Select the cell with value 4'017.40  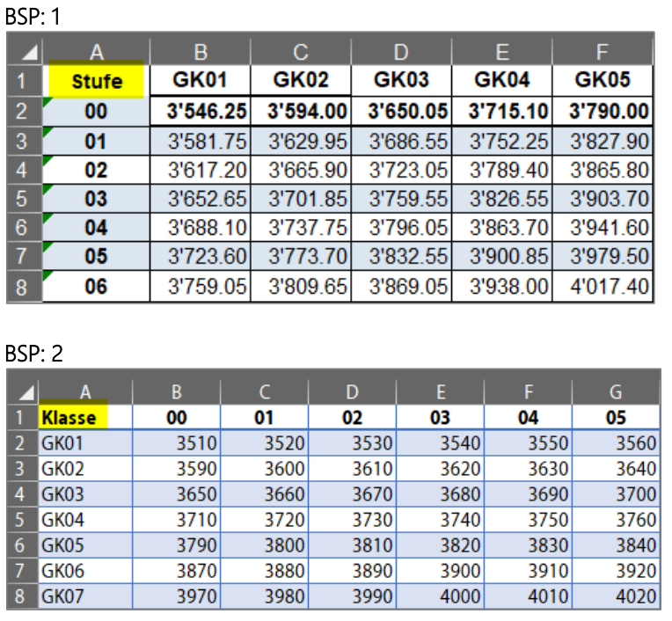pyautogui.click(x=603, y=286)
